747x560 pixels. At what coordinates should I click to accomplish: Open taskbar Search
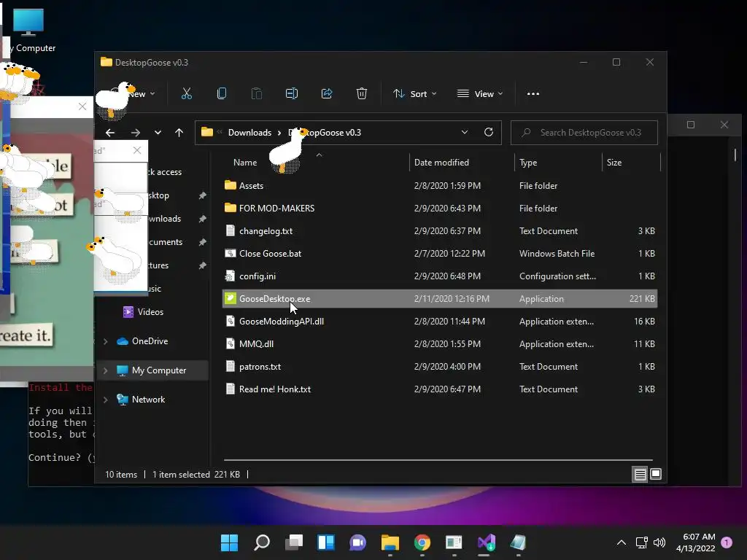(262, 542)
